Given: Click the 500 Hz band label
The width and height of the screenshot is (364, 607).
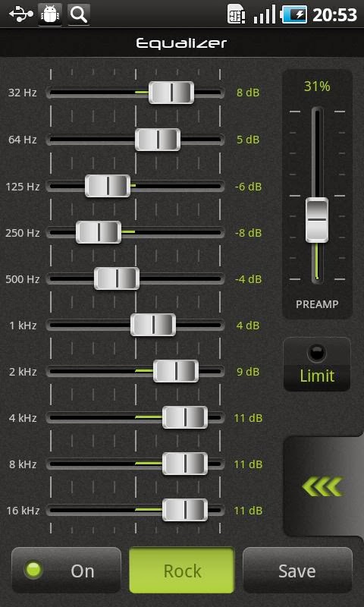Looking at the screenshot, I should click(x=23, y=279).
